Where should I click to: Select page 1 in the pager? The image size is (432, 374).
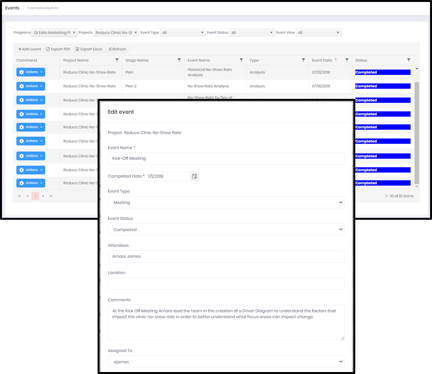click(35, 196)
